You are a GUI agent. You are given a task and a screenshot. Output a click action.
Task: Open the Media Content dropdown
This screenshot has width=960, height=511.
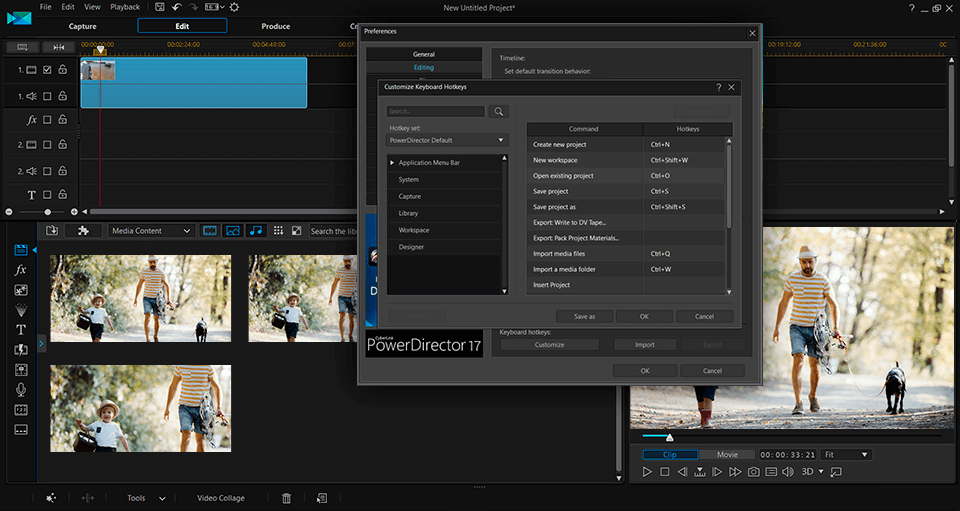(151, 231)
